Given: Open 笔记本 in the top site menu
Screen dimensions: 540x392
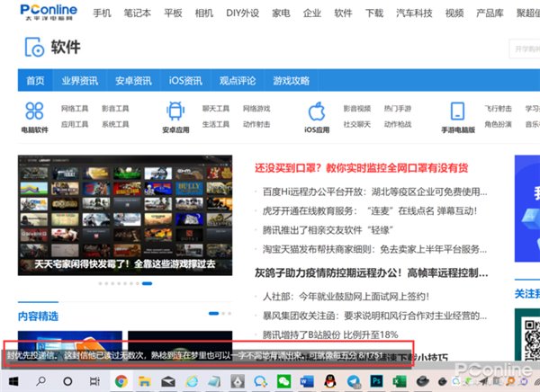Looking at the screenshot, I should tap(138, 13).
